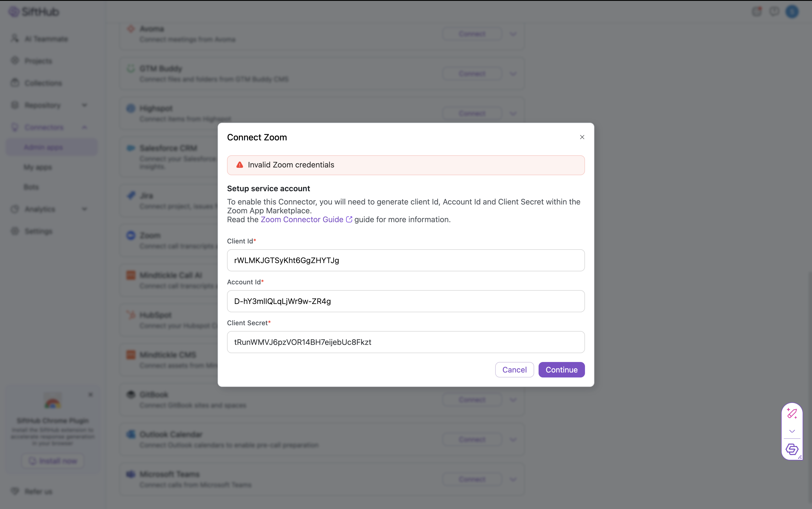Close the Connect Zoom dialog
Screen dimensions: 812x509
582,137
